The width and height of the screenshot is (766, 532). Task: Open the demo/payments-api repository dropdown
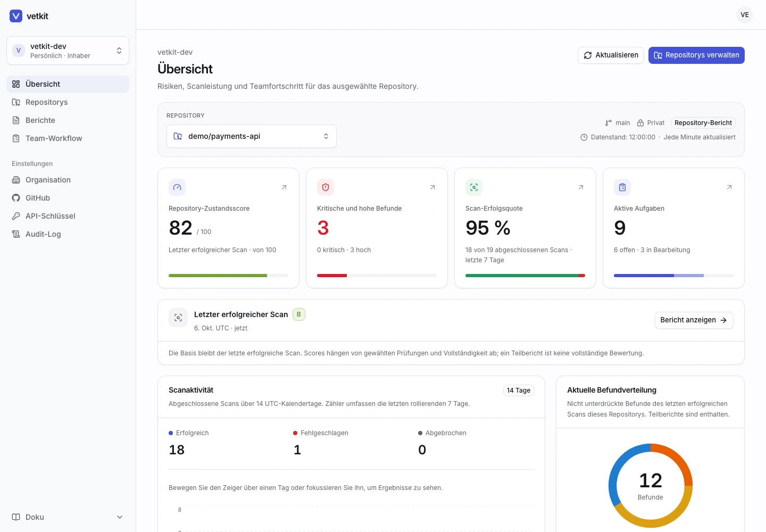252,136
